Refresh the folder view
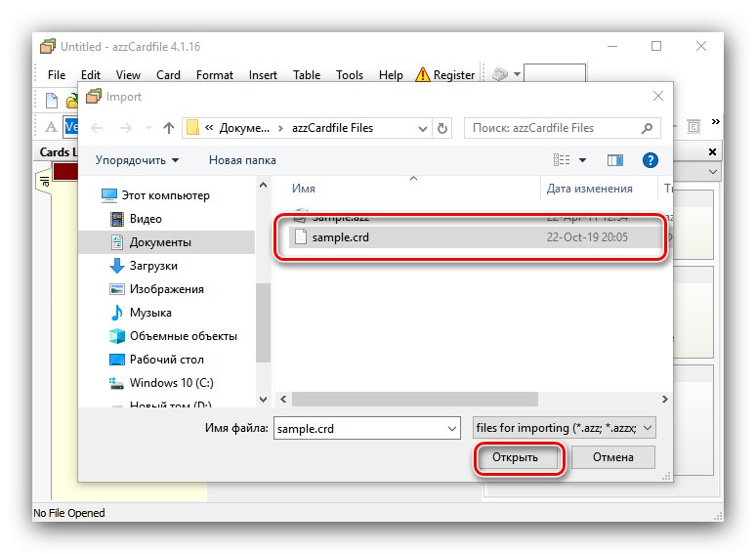 click(442, 128)
